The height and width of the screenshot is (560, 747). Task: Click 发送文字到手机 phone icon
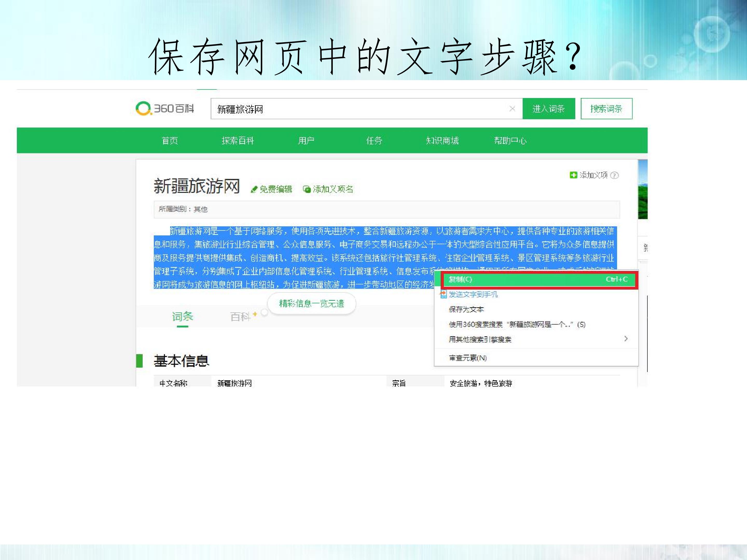point(443,294)
